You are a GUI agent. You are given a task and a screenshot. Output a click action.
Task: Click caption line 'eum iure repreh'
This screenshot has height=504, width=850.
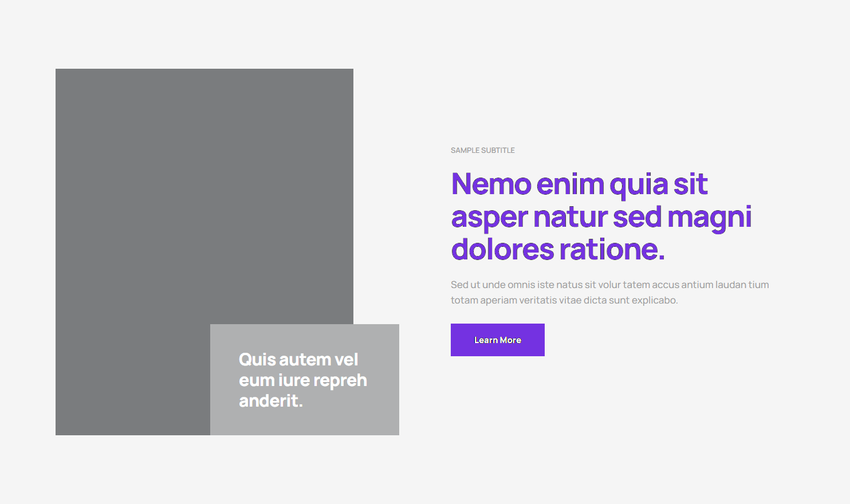[302, 380]
